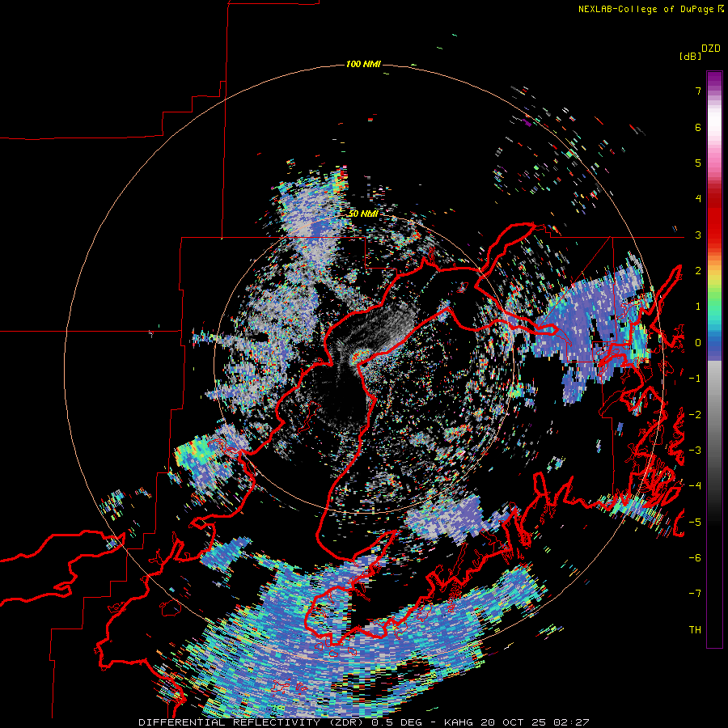Click the -5 value on the color scale
The height and width of the screenshot is (728, 728).
695,522
